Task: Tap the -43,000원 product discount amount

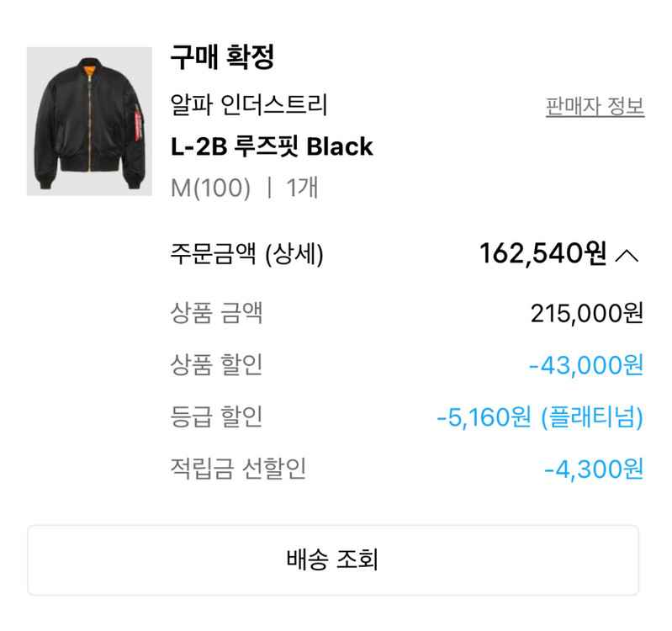Action: 586,365
